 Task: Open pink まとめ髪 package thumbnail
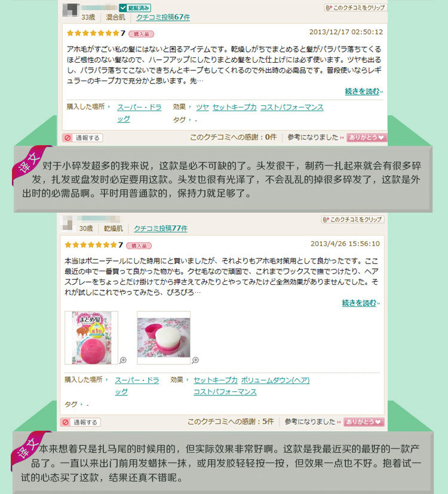pyautogui.click(x=91, y=337)
